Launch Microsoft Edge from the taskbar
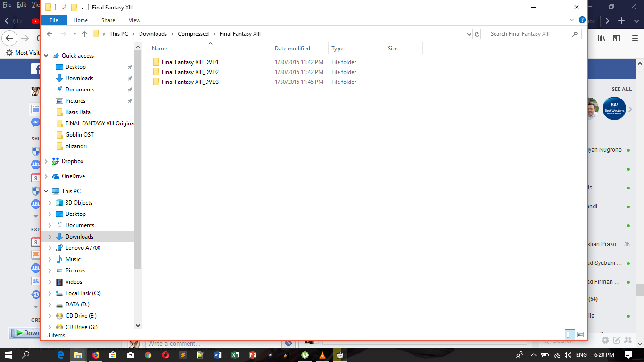This screenshot has height=362, width=644. tap(61, 354)
